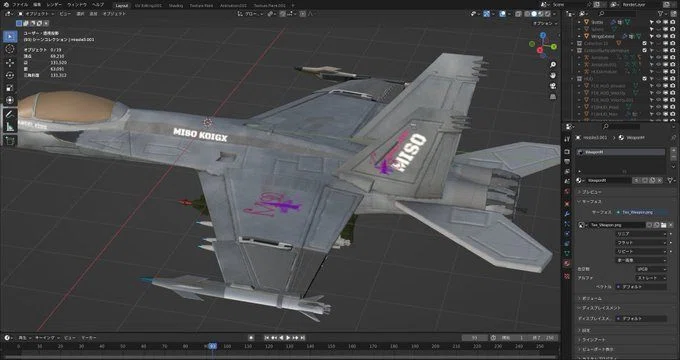
Task: Select the Weapon4 material slot
Action: pos(621,152)
